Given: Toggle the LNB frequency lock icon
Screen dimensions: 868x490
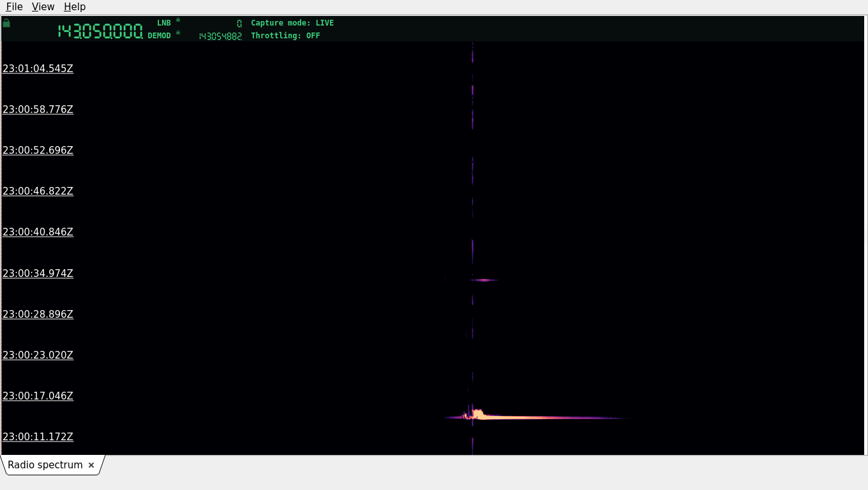Looking at the screenshot, I should click(178, 20).
